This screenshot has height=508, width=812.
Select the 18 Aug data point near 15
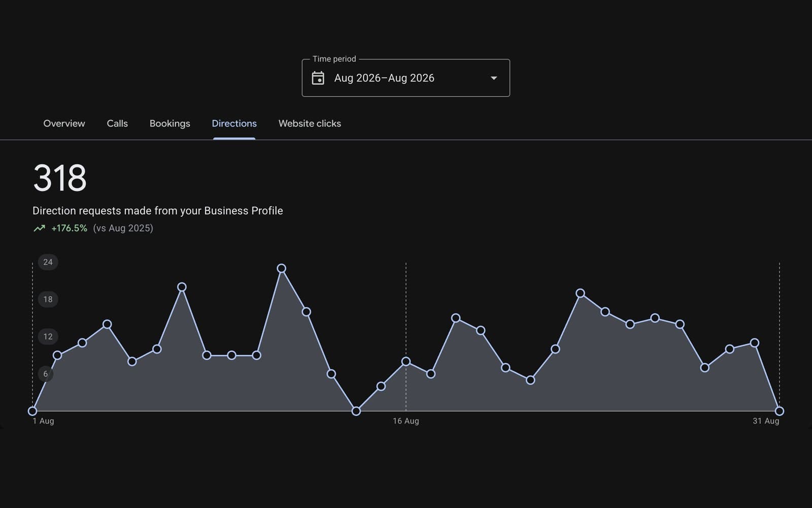point(456,318)
